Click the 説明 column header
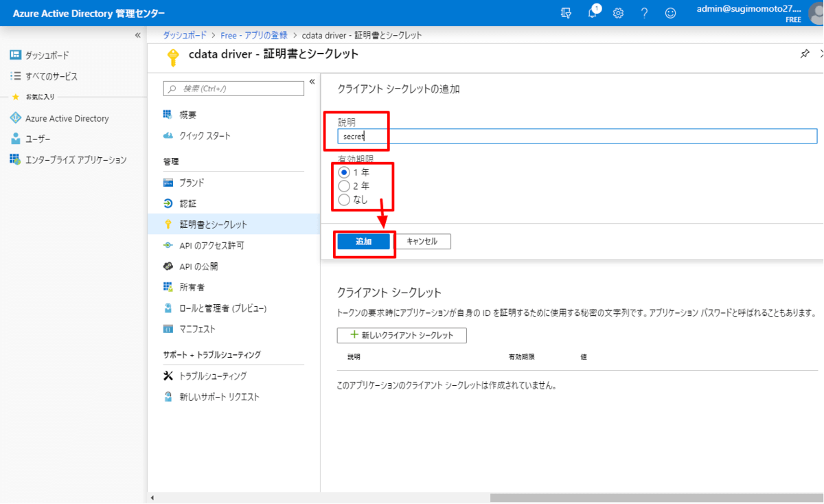 [x=354, y=357]
